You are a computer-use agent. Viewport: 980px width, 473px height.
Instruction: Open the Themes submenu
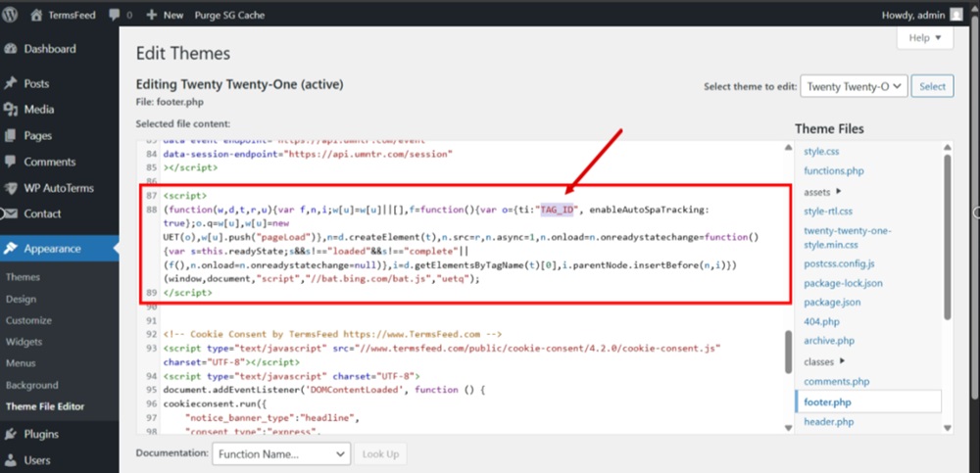pos(23,277)
